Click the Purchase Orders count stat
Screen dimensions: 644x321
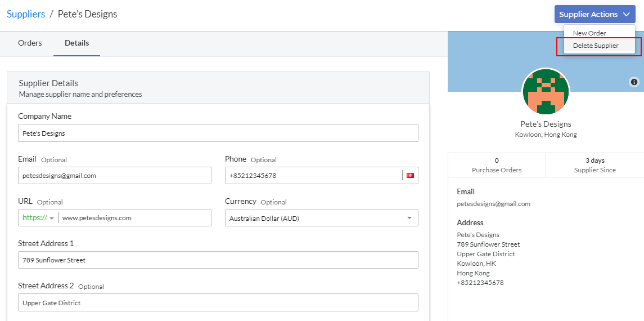coord(497,165)
